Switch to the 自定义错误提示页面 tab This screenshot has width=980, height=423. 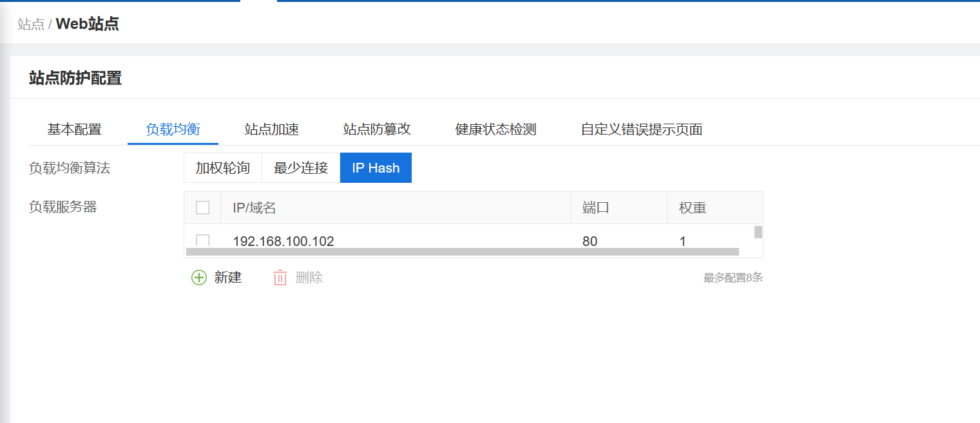(x=641, y=129)
